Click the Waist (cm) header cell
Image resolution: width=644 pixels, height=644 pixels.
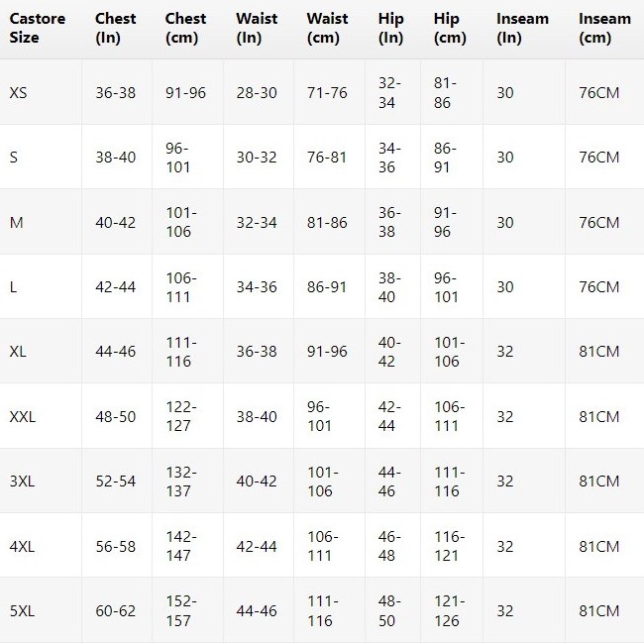click(327, 28)
